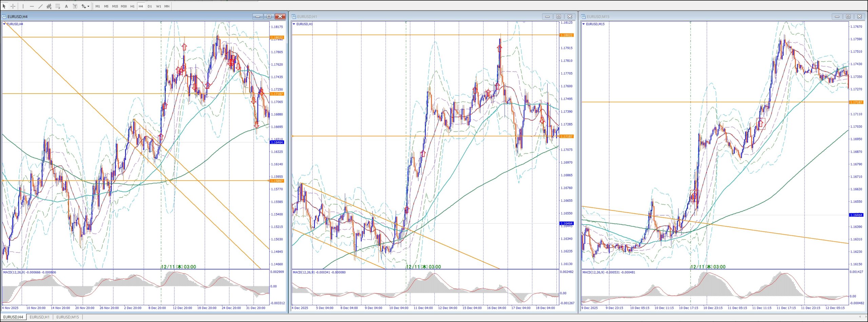Switch to MN monthly timeframe
This screenshot has width=868, height=322.
167,6
